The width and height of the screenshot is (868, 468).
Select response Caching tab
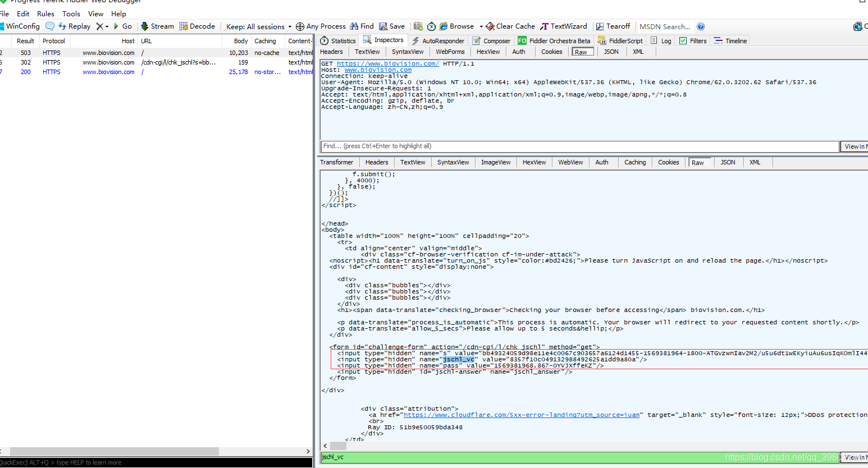pos(635,162)
